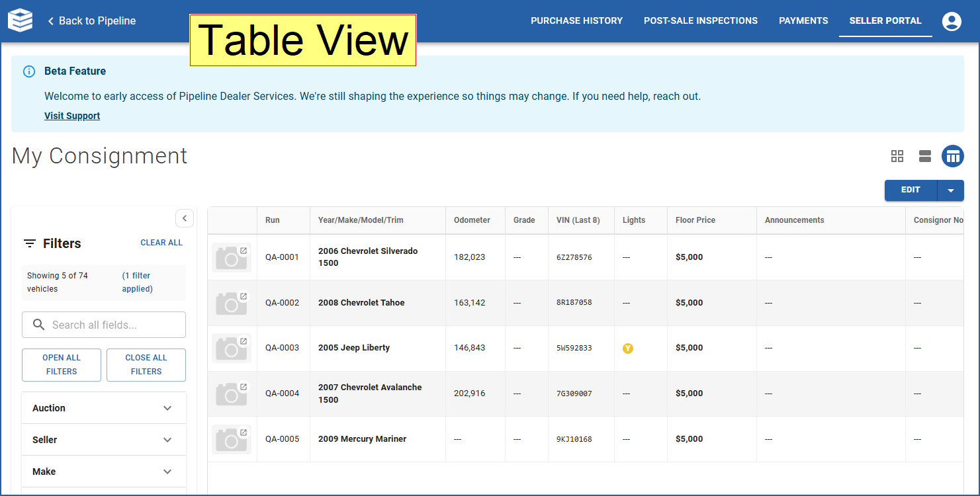Click the 1 filter applied link

pos(136,282)
